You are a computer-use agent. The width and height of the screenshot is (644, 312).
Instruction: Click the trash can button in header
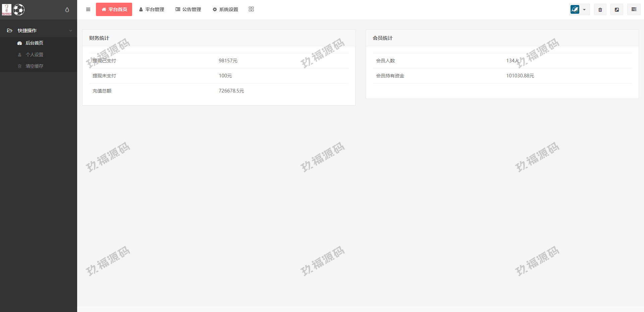[600, 10]
